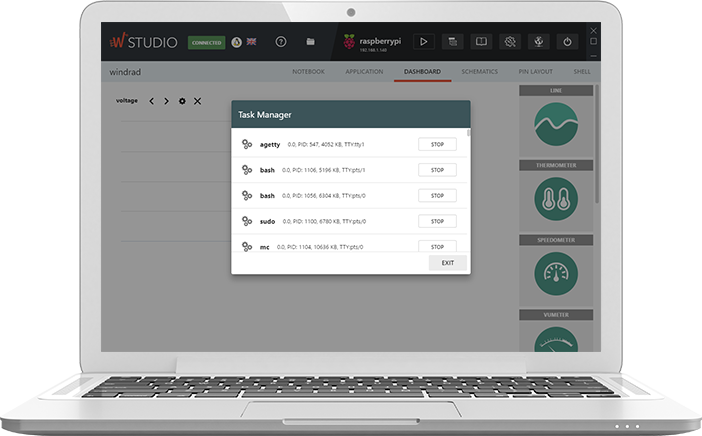
Task: Stop the sudo process
Action: pyautogui.click(x=437, y=221)
